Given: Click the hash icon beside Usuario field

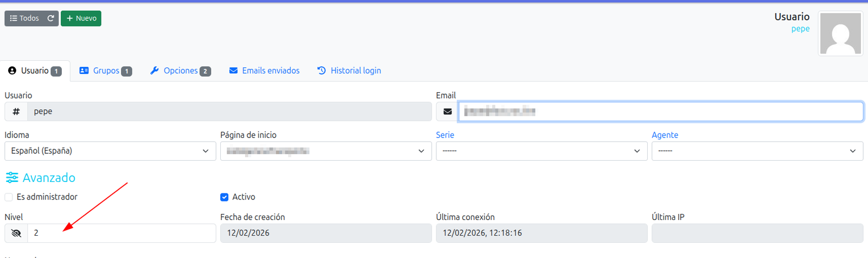Looking at the screenshot, I should click(16, 111).
